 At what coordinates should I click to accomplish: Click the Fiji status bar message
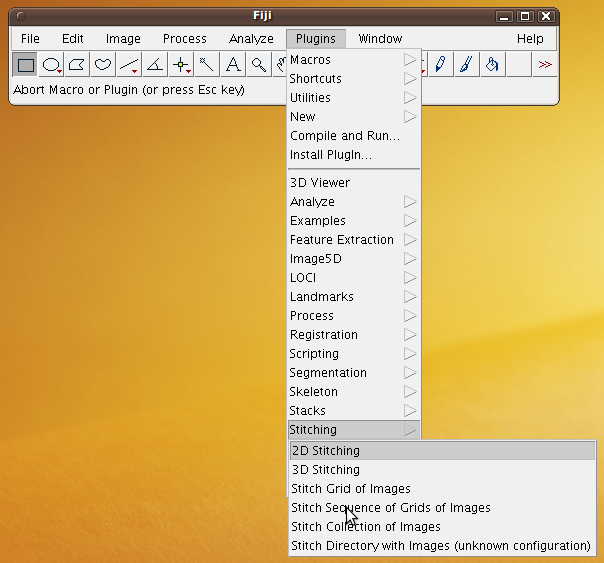pyautogui.click(x=129, y=90)
